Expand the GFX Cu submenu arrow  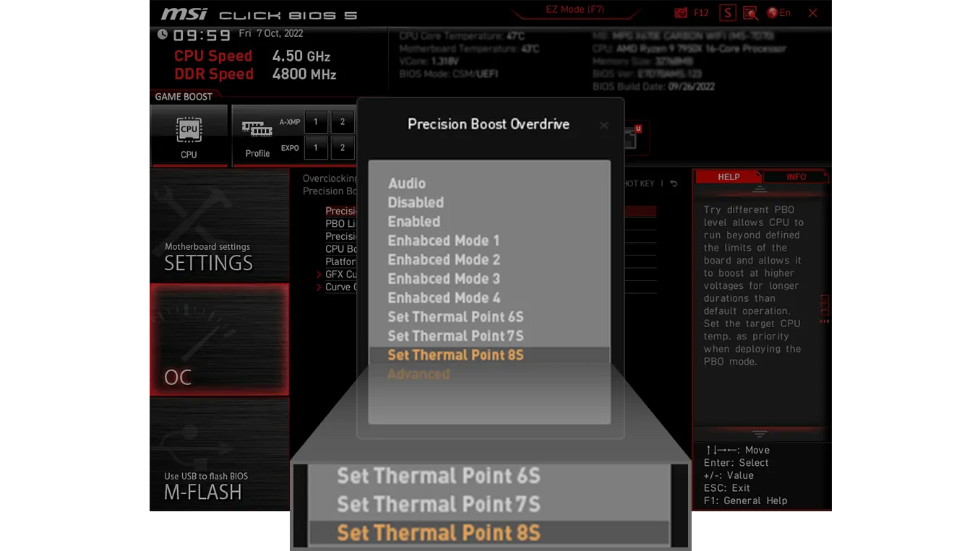pos(319,274)
